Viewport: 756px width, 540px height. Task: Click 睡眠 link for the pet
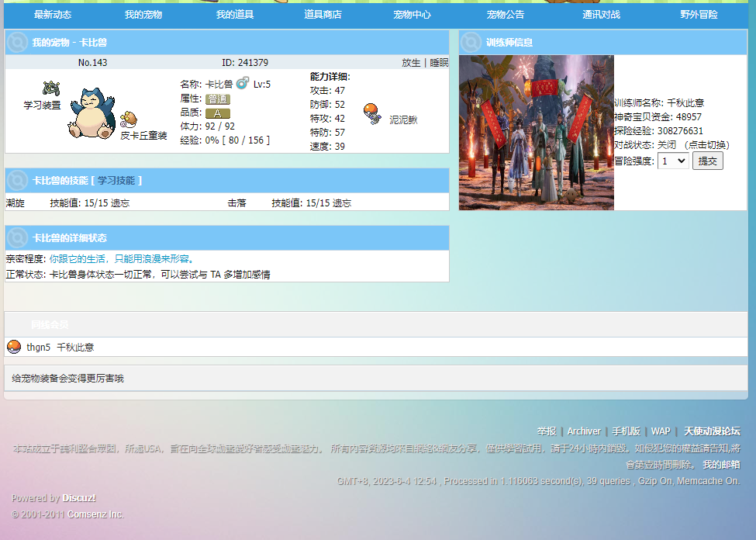439,63
